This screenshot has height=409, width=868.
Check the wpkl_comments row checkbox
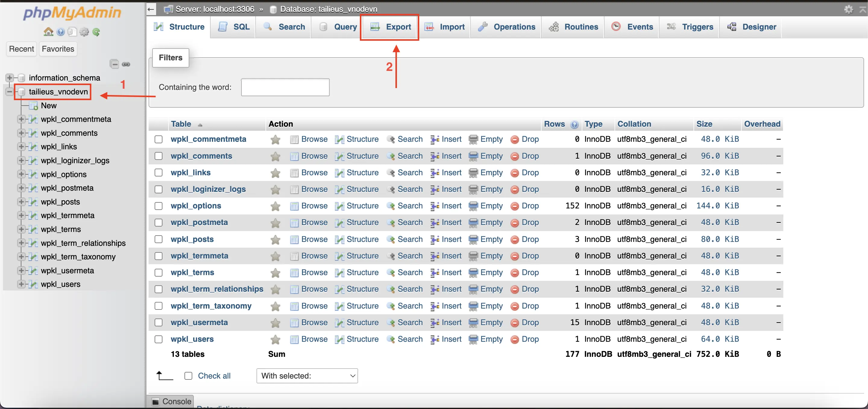click(x=158, y=156)
